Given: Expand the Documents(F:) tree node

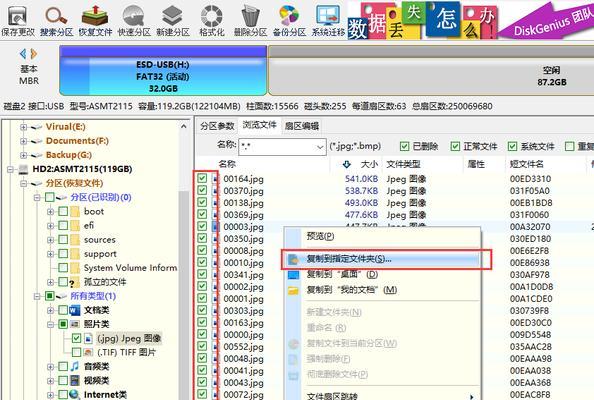Looking at the screenshot, I should (x=23, y=141).
